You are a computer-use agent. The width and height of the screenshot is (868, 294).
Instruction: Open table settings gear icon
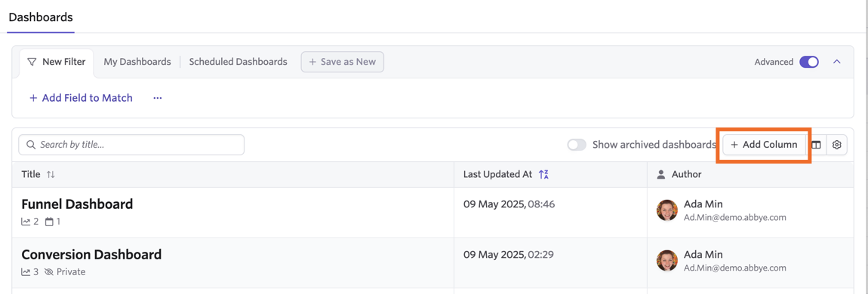836,145
